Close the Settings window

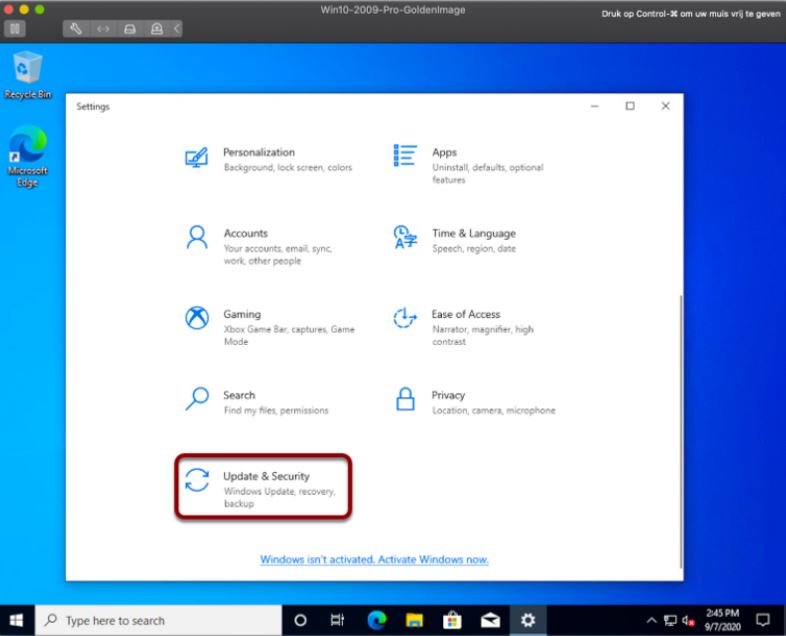(x=665, y=106)
